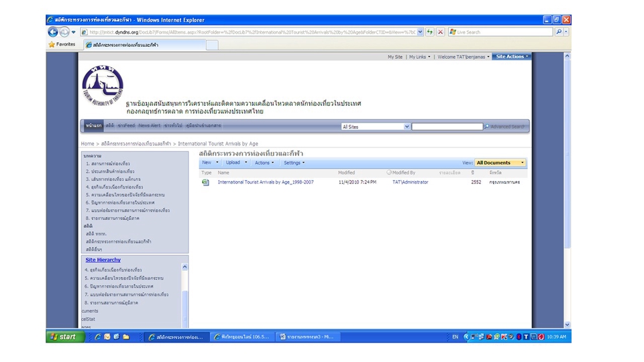Click the EN language indicator in the taskbar
Screen dimensions: 644x362
pyautogui.click(x=455, y=337)
